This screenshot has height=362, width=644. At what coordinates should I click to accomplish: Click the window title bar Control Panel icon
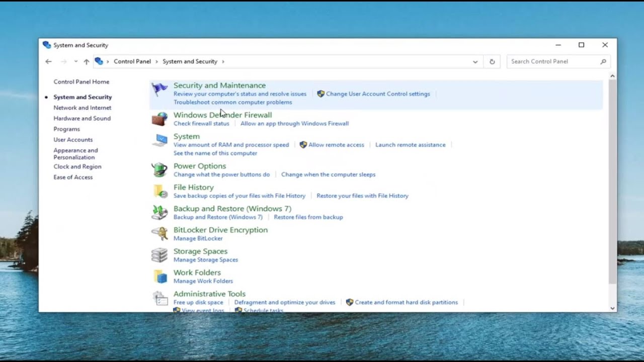click(x=47, y=45)
